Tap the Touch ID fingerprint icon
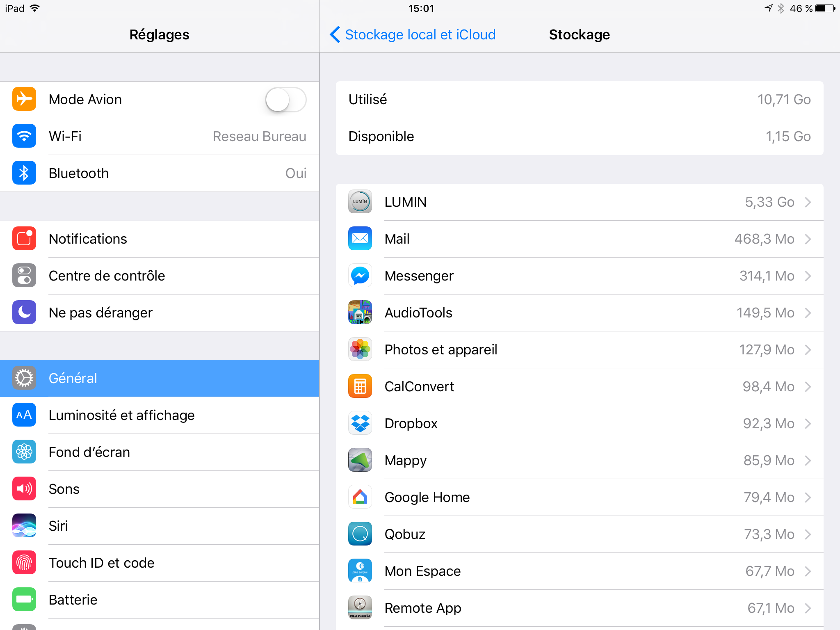This screenshot has width=840, height=630. click(24, 563)
